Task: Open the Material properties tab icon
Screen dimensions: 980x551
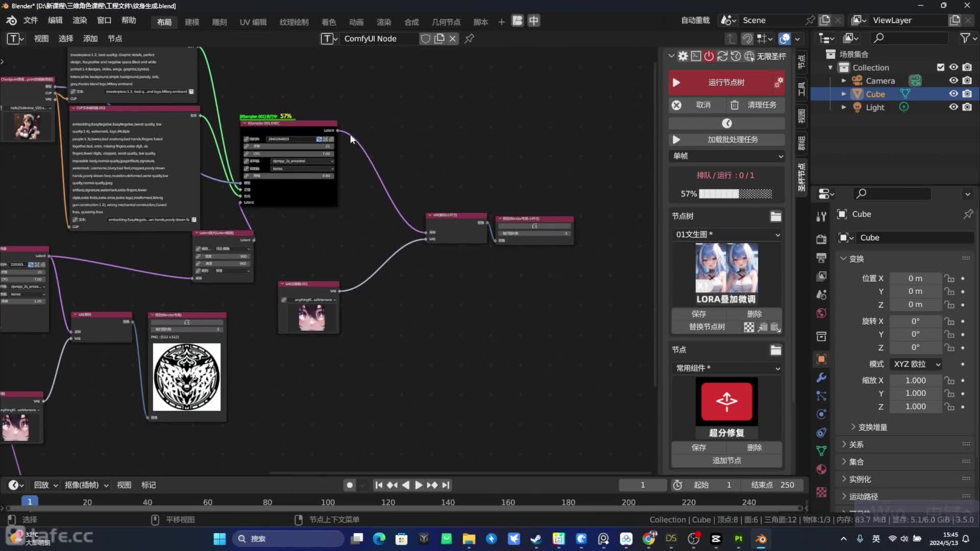Action: click(821, 469)
